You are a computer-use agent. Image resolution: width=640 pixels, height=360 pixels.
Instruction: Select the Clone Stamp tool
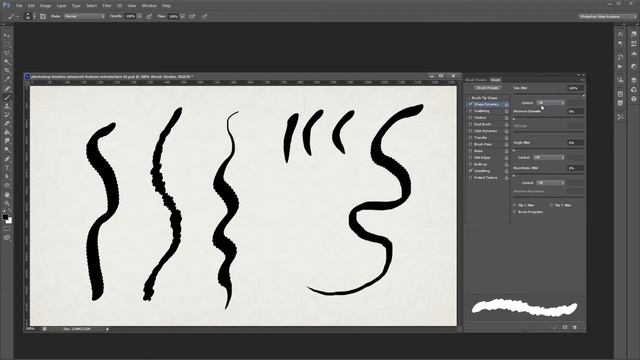click(7, 106)
